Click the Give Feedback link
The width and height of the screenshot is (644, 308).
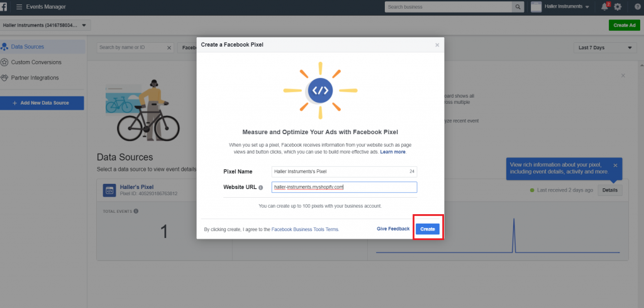click(x=393, y=229)
